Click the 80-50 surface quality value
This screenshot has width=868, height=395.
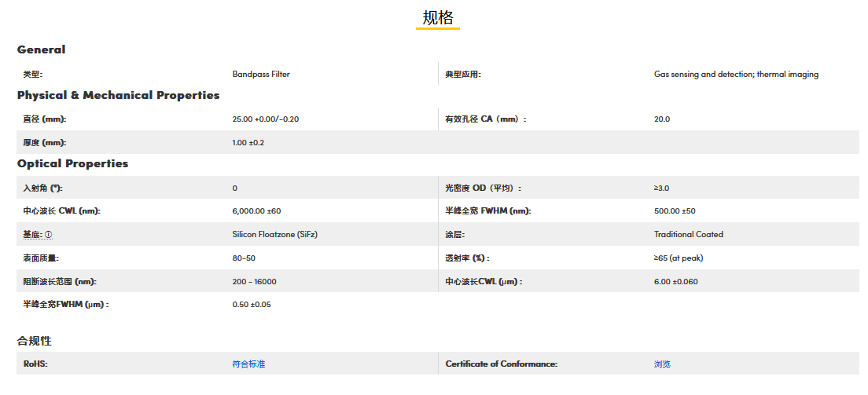coord(244,258)
